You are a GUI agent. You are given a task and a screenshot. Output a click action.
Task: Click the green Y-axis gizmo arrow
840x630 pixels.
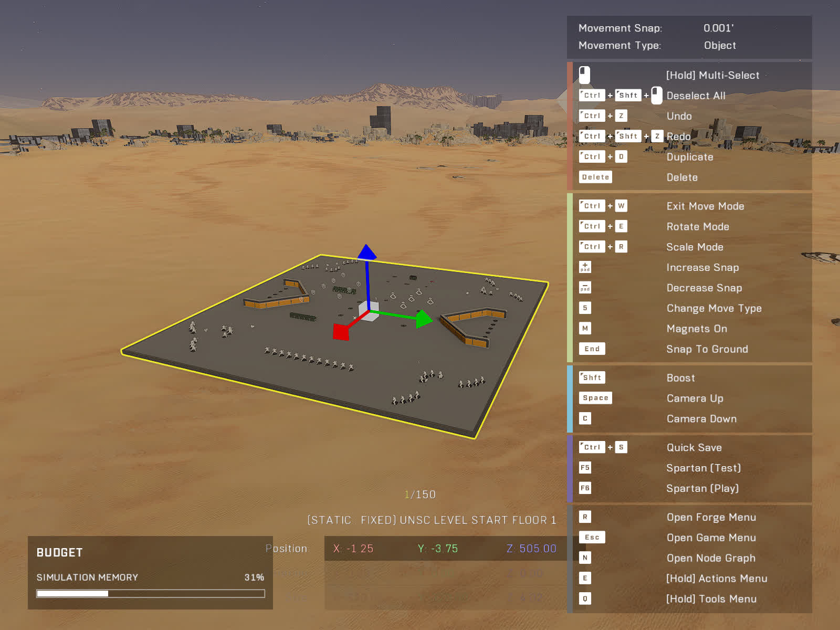(424, 319)
